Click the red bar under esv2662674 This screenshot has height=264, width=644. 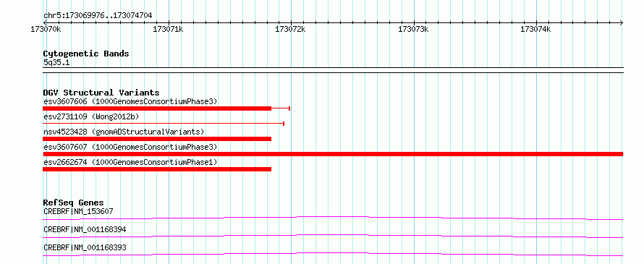[157, 169]
